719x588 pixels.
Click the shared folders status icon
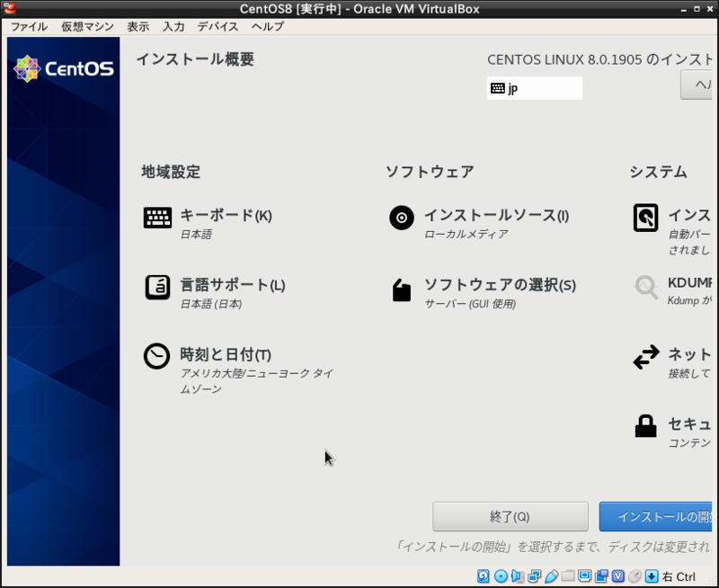568,575
